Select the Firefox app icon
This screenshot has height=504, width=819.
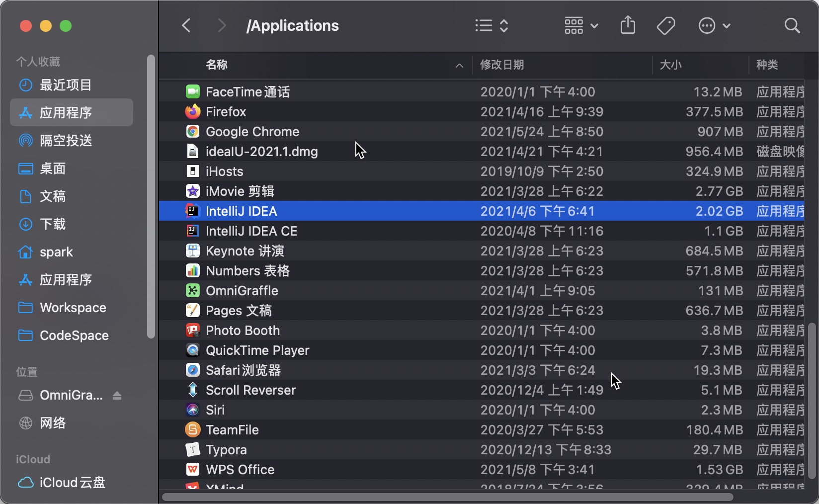[193, 112]
